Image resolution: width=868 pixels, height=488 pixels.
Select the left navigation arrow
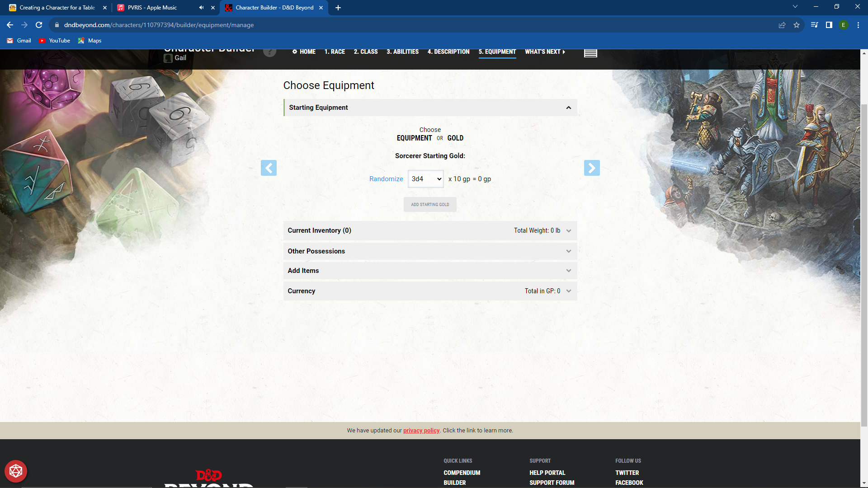(269, 168)
